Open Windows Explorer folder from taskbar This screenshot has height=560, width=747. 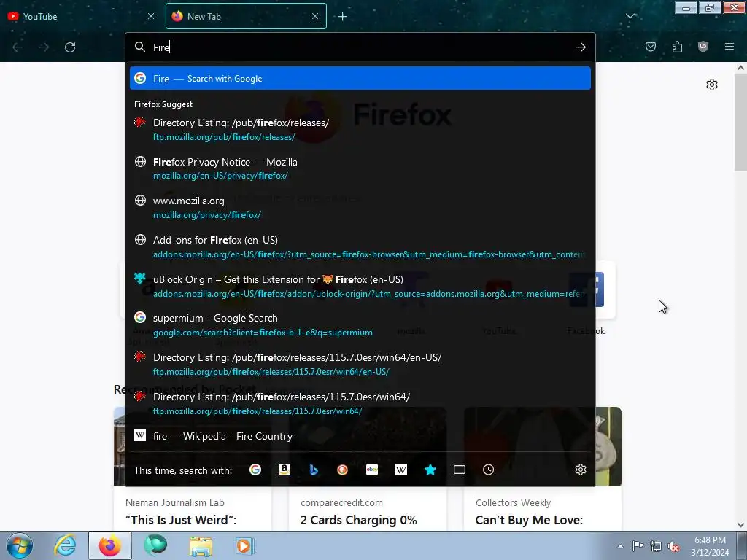click(x=201, y=545)
